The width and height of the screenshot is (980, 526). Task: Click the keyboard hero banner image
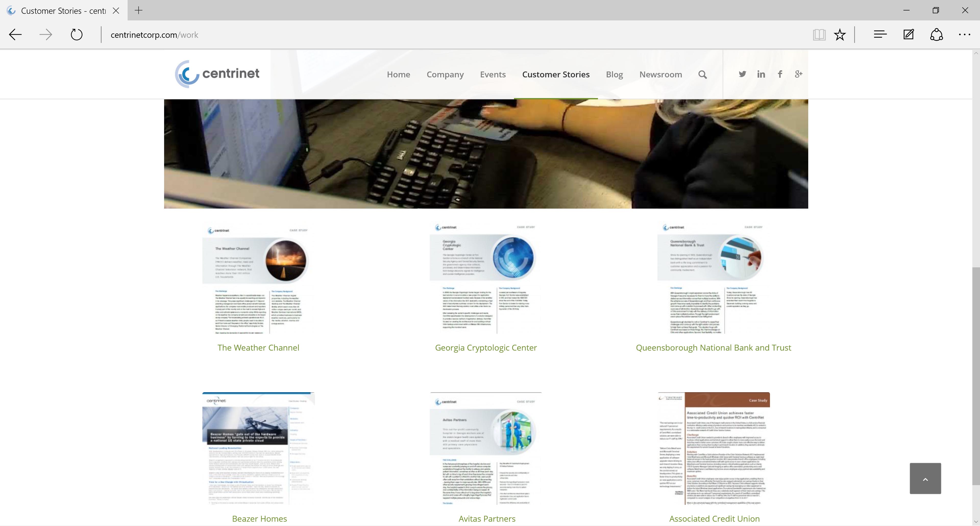486,154
